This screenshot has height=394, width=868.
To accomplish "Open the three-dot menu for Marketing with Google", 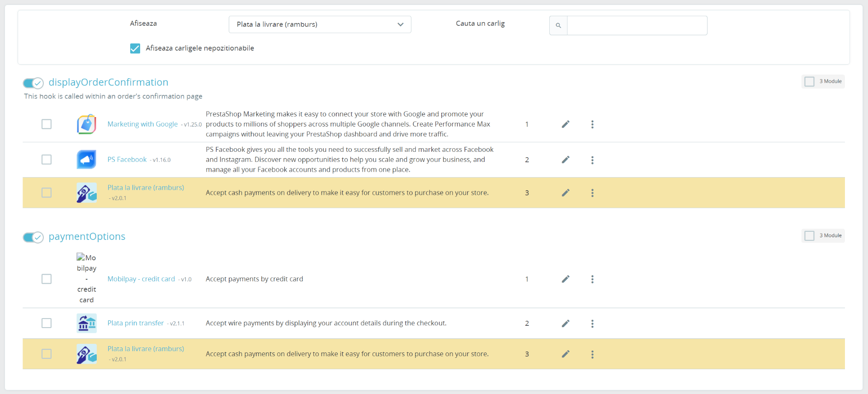I will click(x=592, y=124).
